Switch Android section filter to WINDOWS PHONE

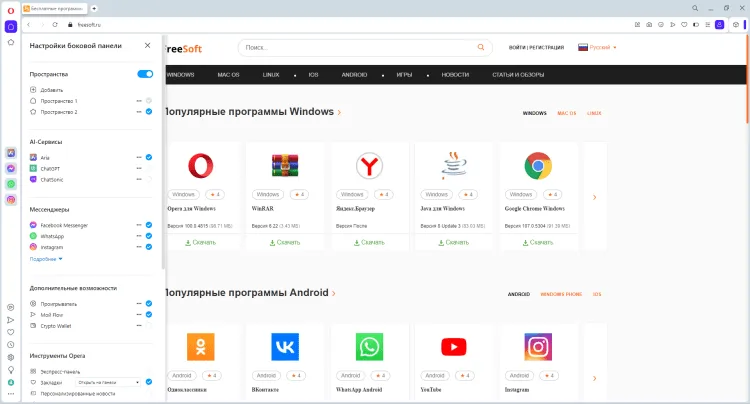[x=561, y=295]
